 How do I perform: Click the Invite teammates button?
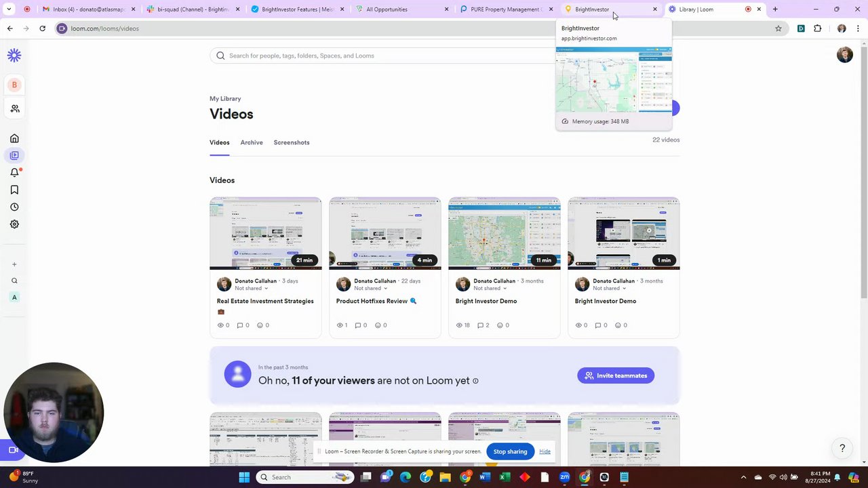tap(616, 375)
